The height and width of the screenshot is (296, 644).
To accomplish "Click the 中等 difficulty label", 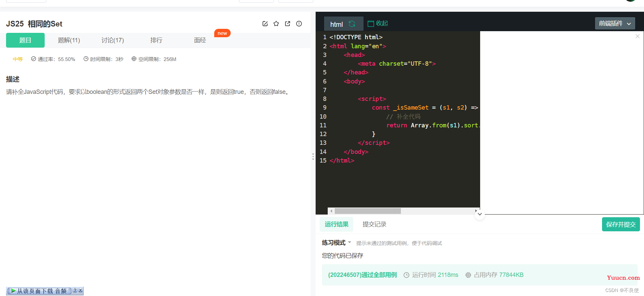I will pos(18,59).
